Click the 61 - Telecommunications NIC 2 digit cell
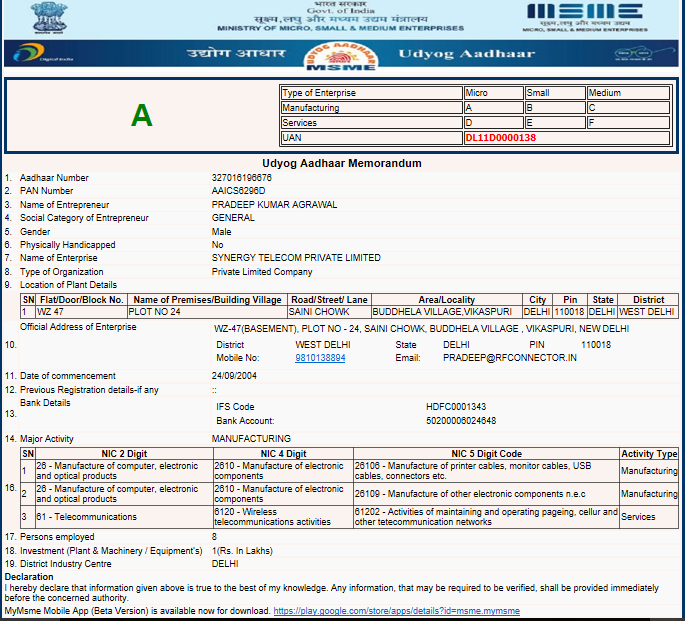Image resolution: width=685 pixels, height=621 pixels. [124, 517]
